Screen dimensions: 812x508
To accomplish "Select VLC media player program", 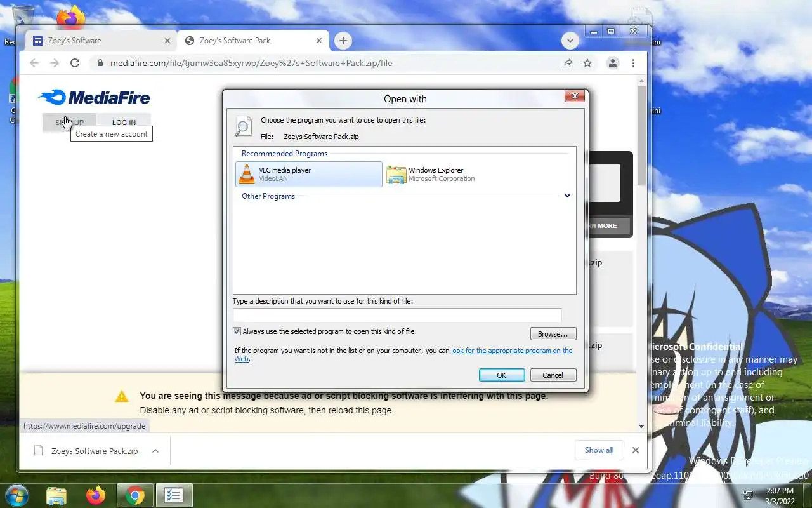I will click(x=309, y=174).
